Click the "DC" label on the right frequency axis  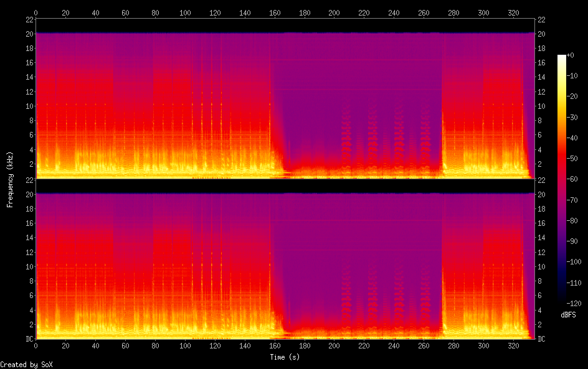[x=541, y=339]
